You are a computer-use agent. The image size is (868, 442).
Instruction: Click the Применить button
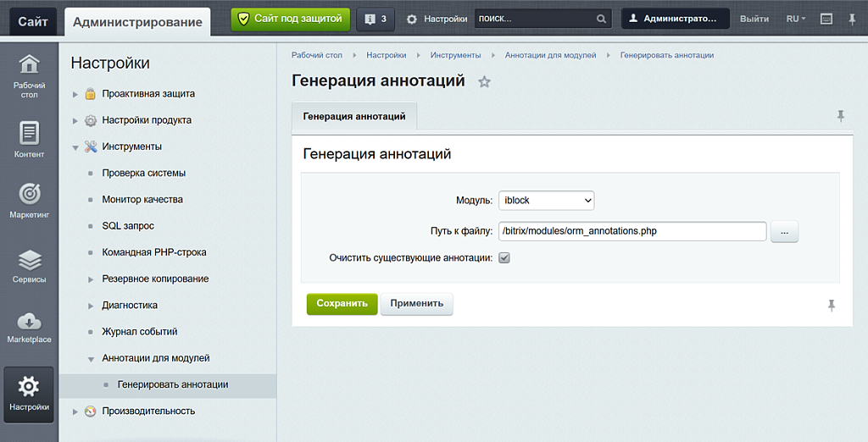[416, 303]
